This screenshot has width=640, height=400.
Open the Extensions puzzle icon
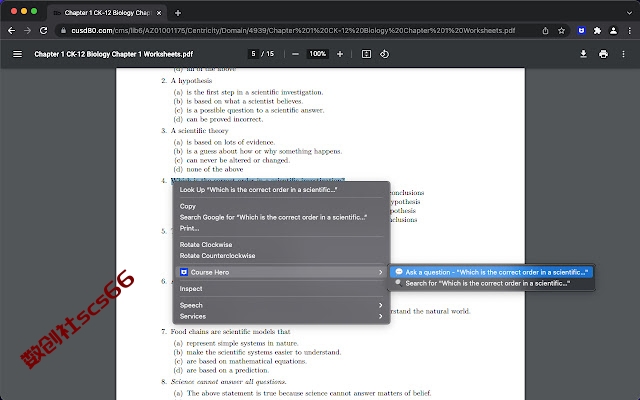597,31
